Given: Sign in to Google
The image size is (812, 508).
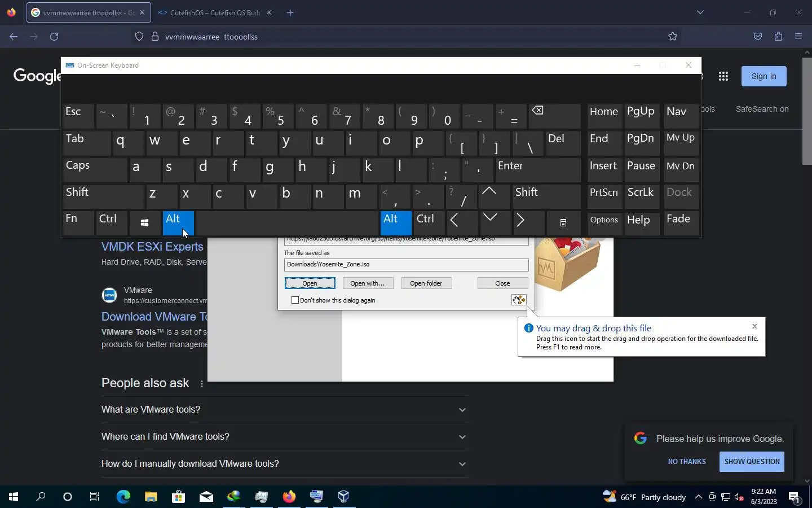Looking at the screenshot, I should 764,76.
